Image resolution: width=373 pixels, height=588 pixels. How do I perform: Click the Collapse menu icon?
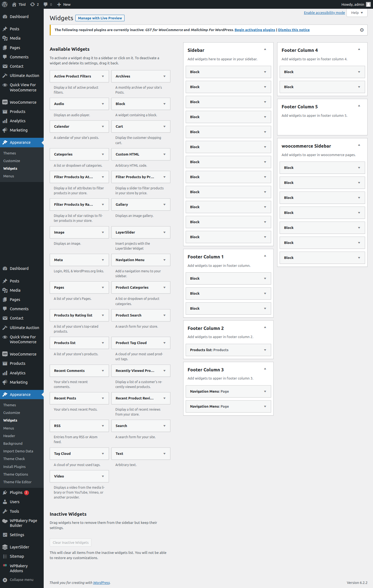click(x=5, y=580)
